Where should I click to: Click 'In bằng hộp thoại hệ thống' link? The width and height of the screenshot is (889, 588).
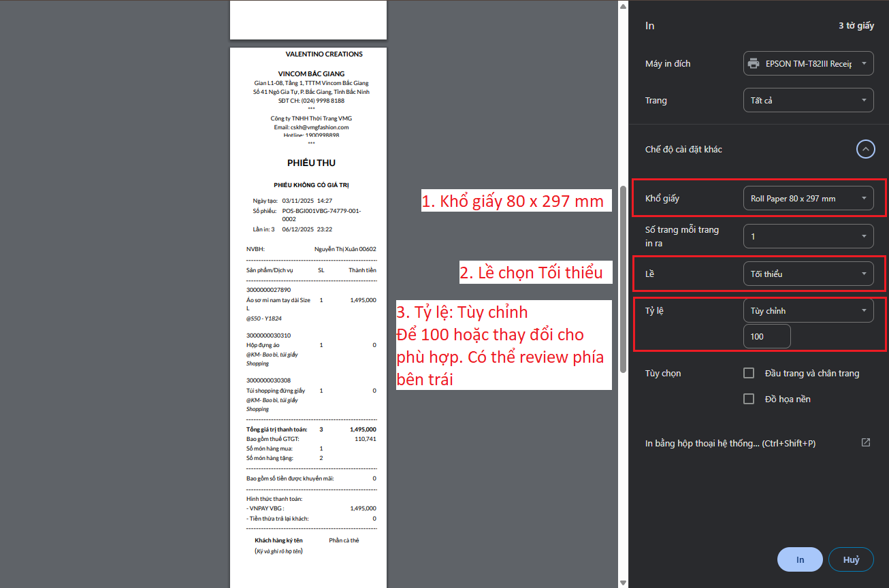[730, 443]
